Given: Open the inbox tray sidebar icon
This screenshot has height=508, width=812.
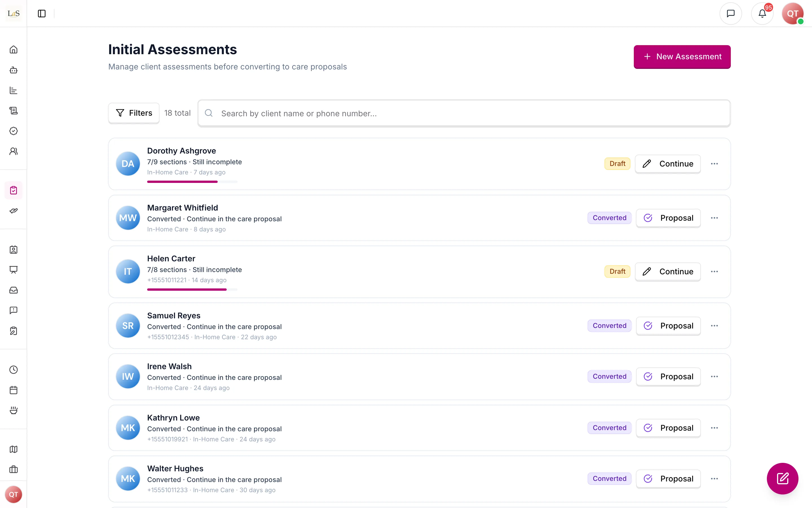Looking at the screenshot, I should coord(14,290).
